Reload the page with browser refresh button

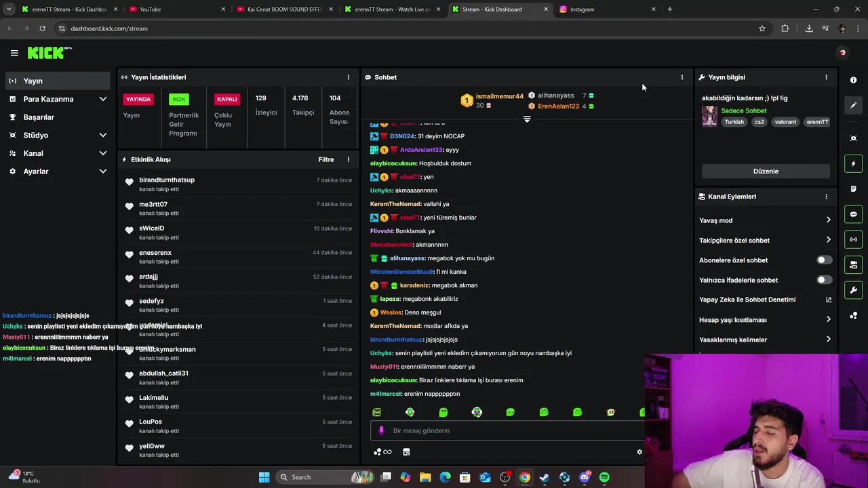(42, 28)
